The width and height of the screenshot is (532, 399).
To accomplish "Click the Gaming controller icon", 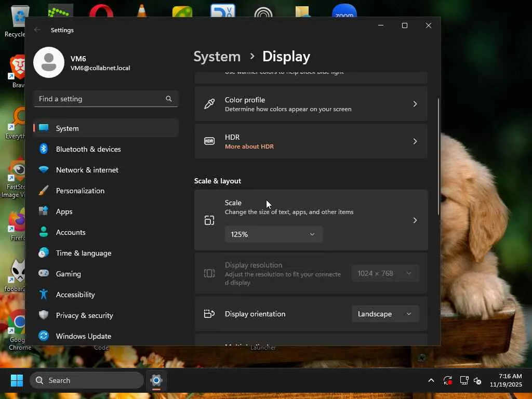I will [x=44, y=273].
